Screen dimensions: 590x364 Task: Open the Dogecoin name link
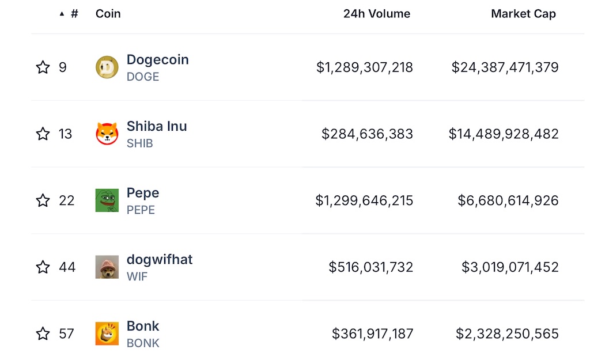pyautogui.click(x=158, y=60)
